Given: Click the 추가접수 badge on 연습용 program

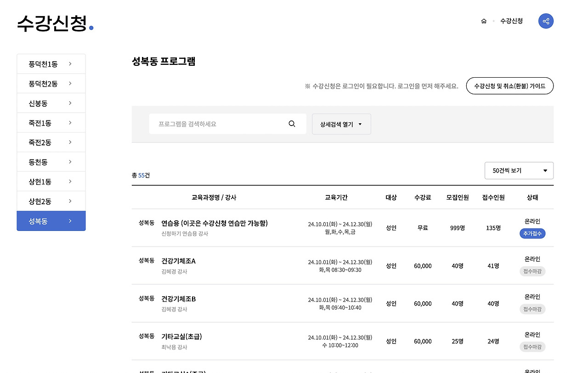Looking at the screenshot, I should 532,233.
